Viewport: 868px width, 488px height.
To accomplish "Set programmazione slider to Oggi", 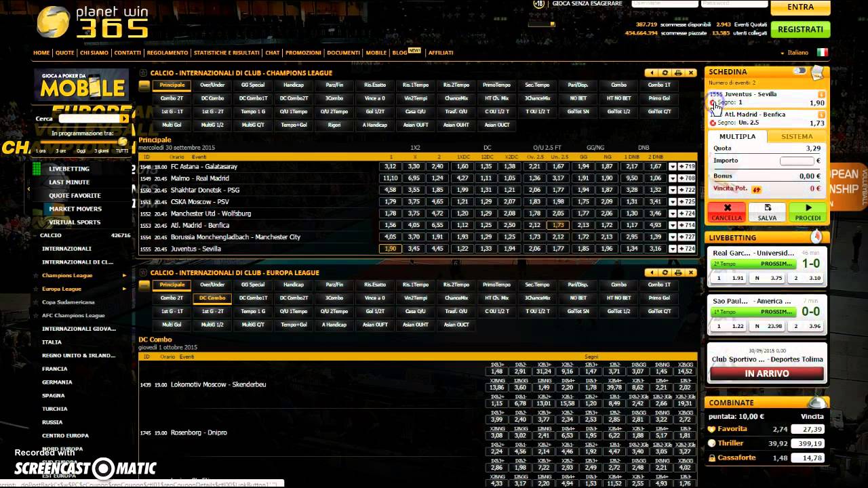I will tap(81, 151).
